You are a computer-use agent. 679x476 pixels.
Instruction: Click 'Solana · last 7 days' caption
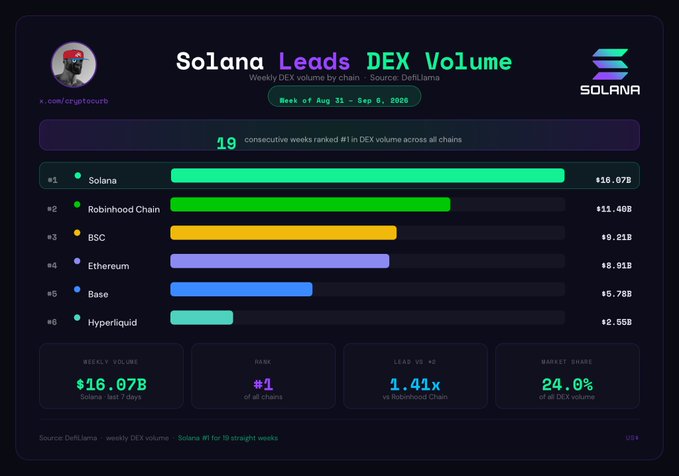point(111,397)
